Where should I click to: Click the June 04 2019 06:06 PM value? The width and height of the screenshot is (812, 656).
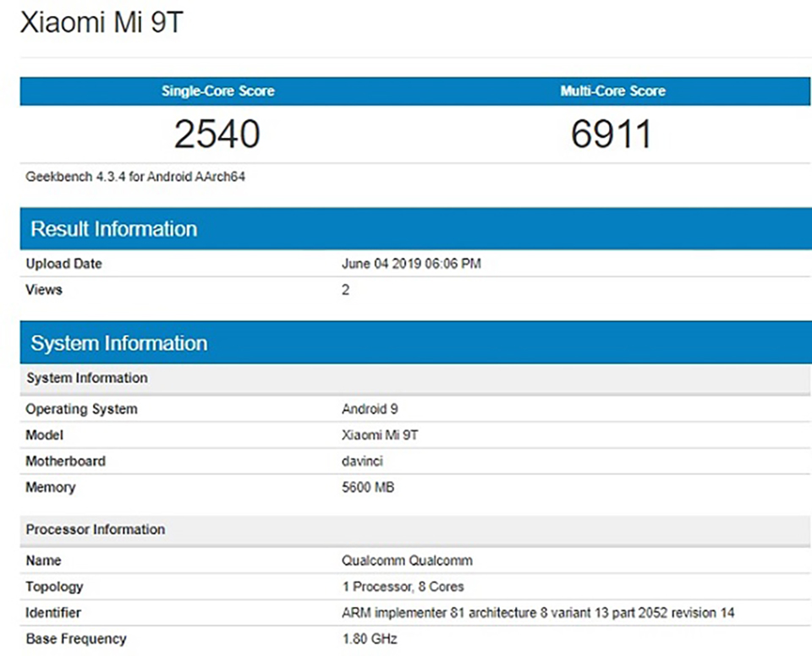(x=411, y=264)
